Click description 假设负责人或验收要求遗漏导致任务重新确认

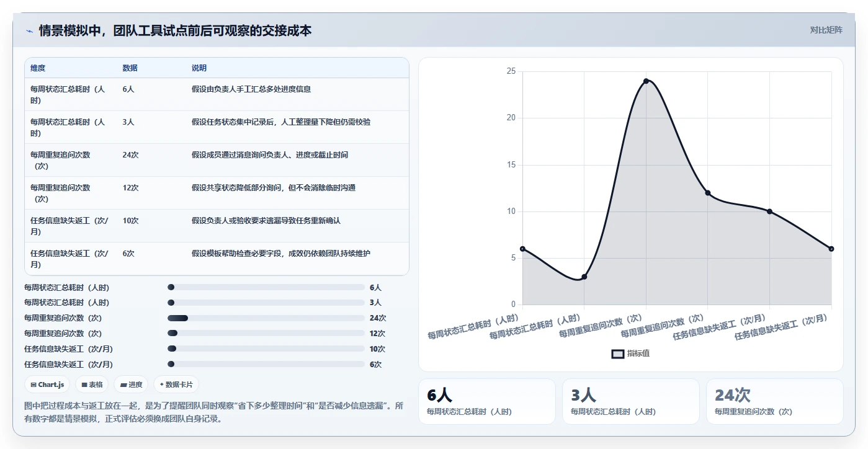coord(266,221)
